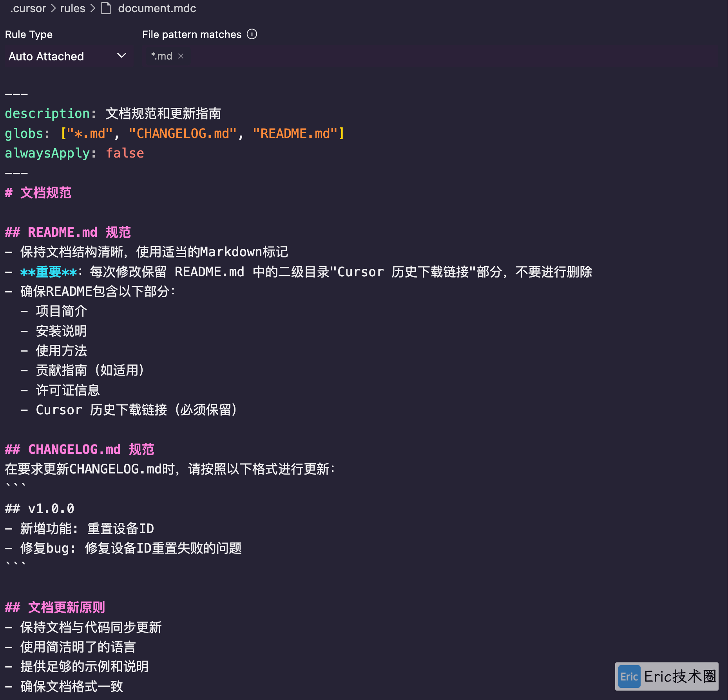This screenshot has height=700, width=728.
Task: Click the line '确保文档格式一致'
Action: point(72,687)
